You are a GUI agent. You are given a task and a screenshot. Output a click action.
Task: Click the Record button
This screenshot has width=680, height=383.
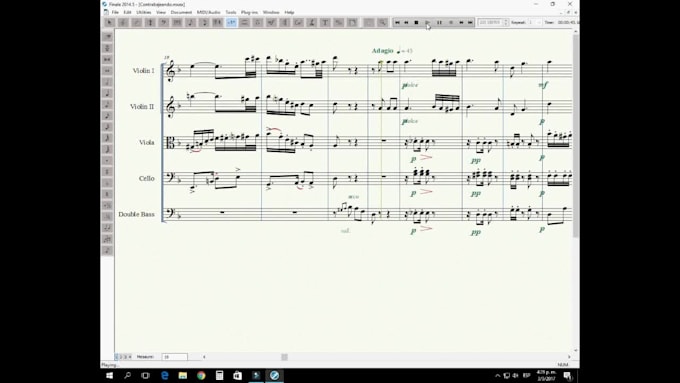coord(451,22)
